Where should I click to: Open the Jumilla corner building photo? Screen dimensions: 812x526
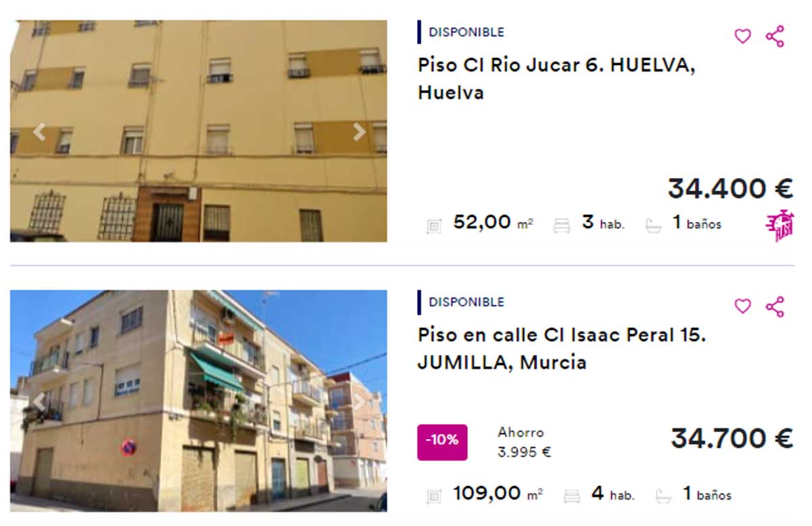click(x=198, y=401)
